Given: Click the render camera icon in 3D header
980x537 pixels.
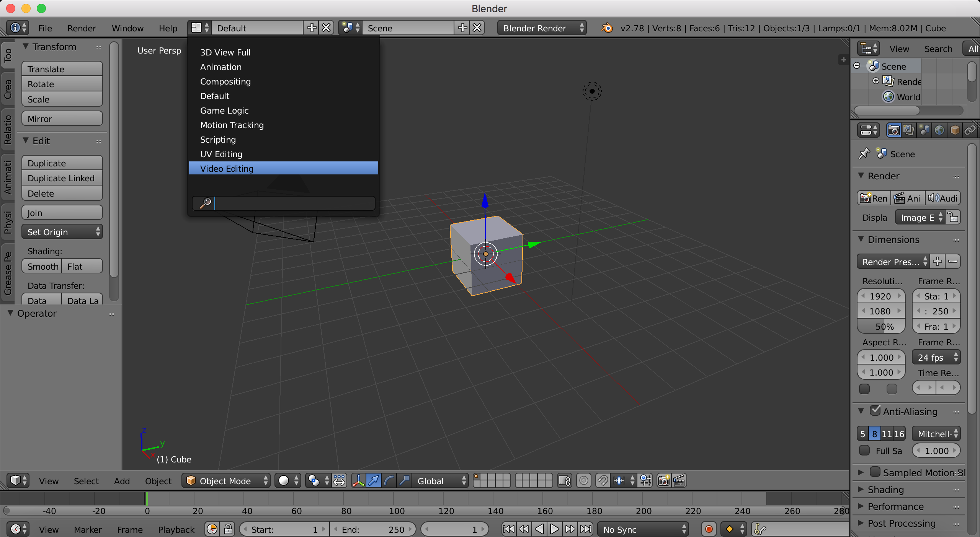Looking at the screenshot, I should click(x=663, y=480).
